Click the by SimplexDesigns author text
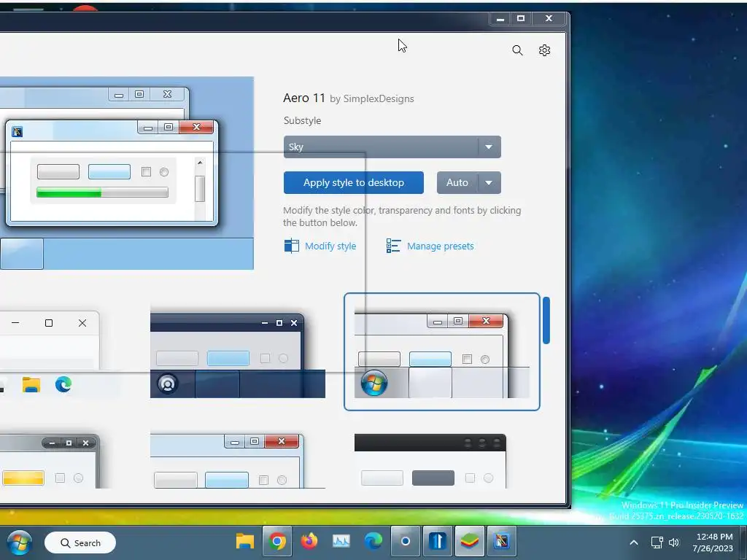 pyautogui.click(x=371, y=98)
